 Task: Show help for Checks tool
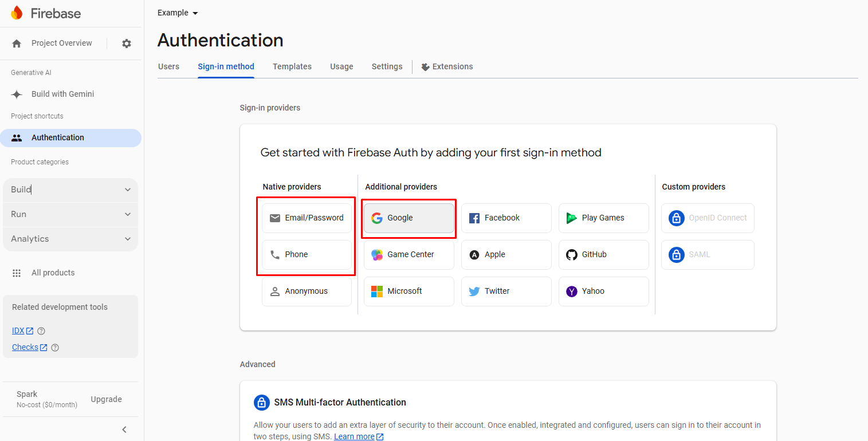point(55,348)
